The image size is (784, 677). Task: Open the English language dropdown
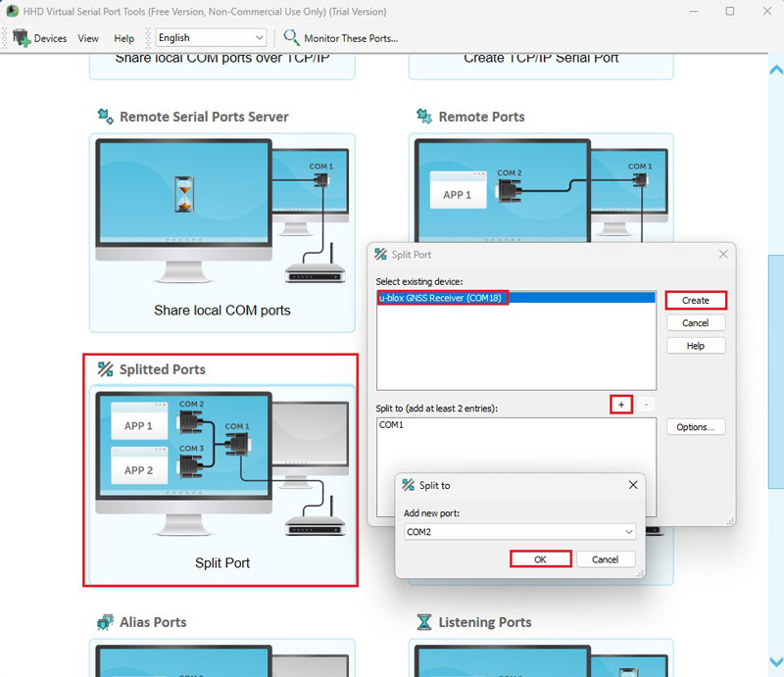pyautogui.click(x=211, y=38)
